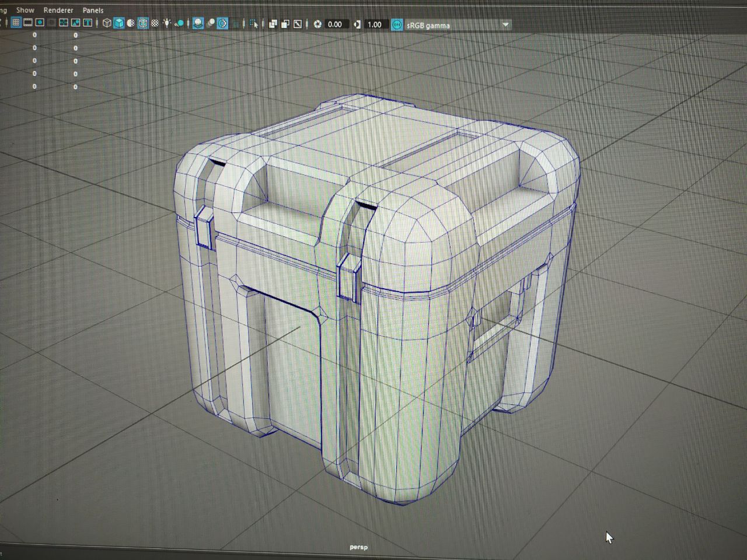
Task: Switch to wireframe display mode
Action: [x=107, y=23]
